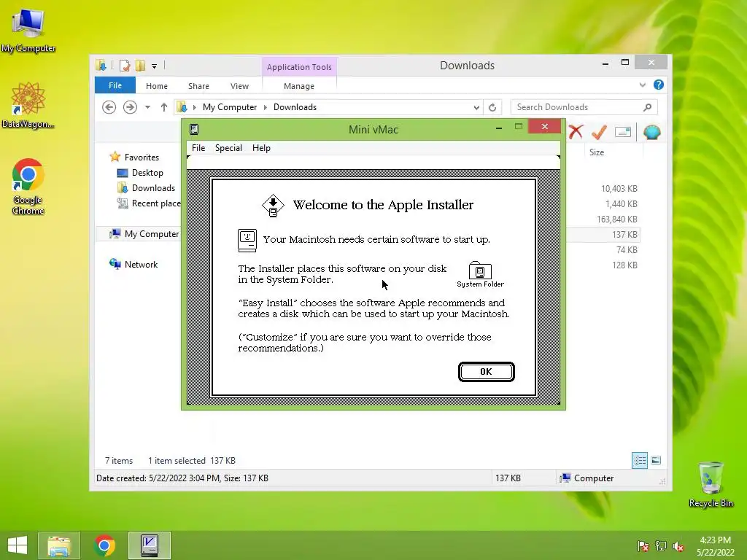Screen dimensions: 747x560
Task: Click the Action Center flag tray icon
Action: (643, 546)
